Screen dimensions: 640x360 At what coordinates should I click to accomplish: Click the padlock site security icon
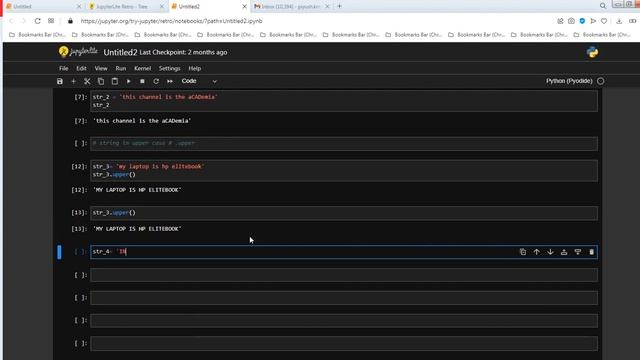point(70,21)
